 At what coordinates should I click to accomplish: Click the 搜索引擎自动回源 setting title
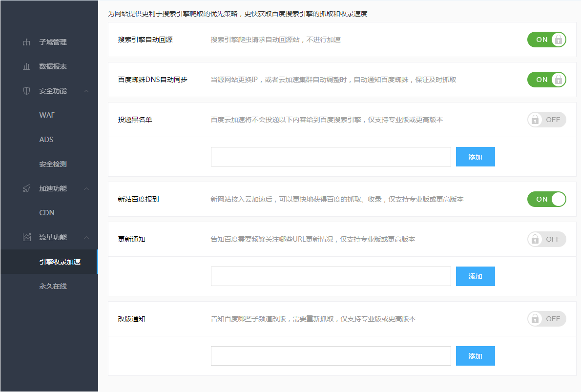145,40
